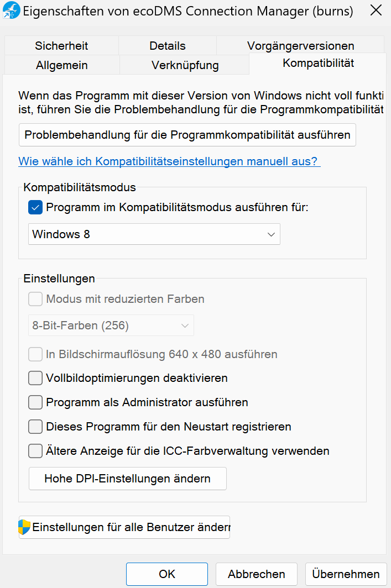Run the Problembehandlung für Programmkompatibilität button
The image size is (391, 588).
point(187,135)
